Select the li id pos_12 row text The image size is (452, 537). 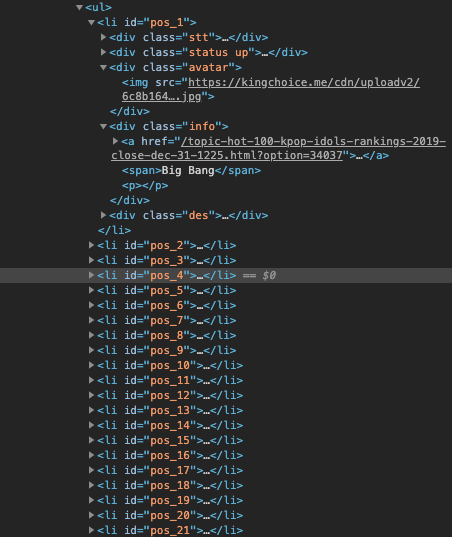170,395
